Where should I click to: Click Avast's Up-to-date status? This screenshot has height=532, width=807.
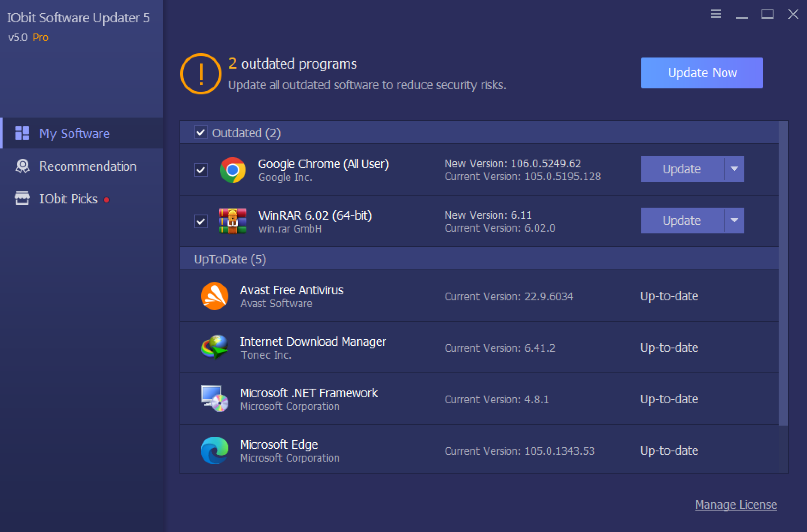pos(669,296)
